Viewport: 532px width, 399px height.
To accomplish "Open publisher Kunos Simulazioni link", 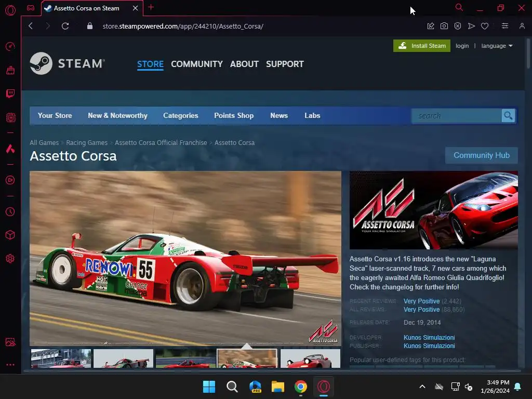I will coord(429,346).
